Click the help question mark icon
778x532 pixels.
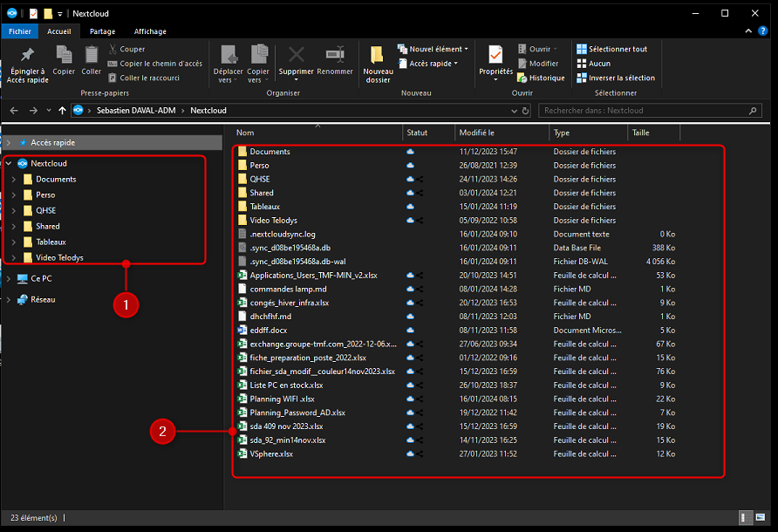762,31
